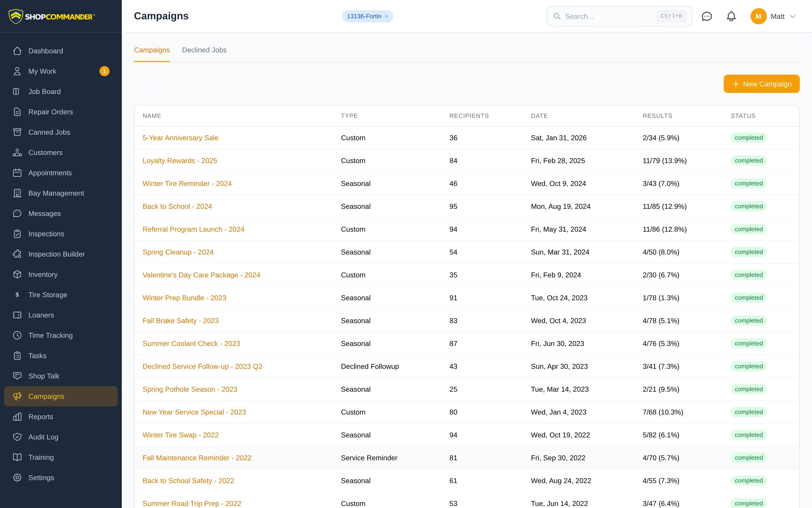Image resolution: width=812 pixels, height=508 pixels.
Task: Open Summer Coolant Check - 2023 campaign
Action: click(x=191, y=343)
